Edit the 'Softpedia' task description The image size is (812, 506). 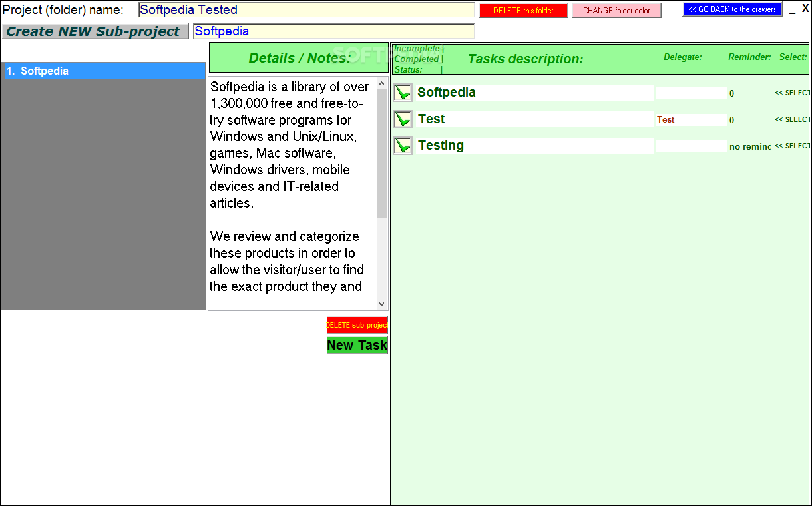tap(534, 93)
